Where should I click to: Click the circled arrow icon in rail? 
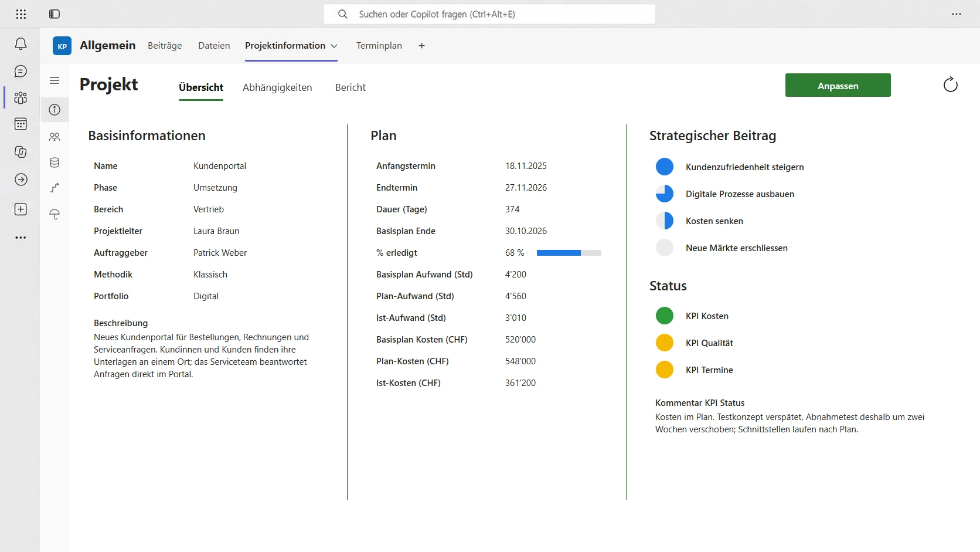[21, 180]
